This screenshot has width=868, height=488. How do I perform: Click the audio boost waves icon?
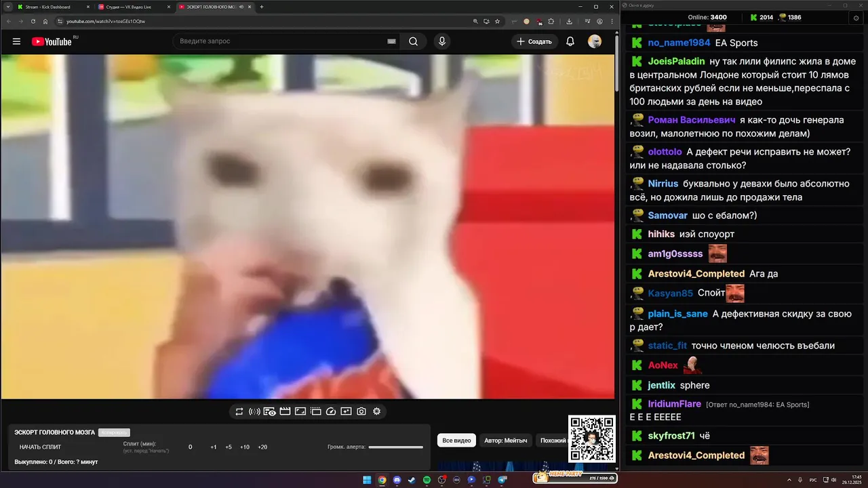tap(254, 411)
